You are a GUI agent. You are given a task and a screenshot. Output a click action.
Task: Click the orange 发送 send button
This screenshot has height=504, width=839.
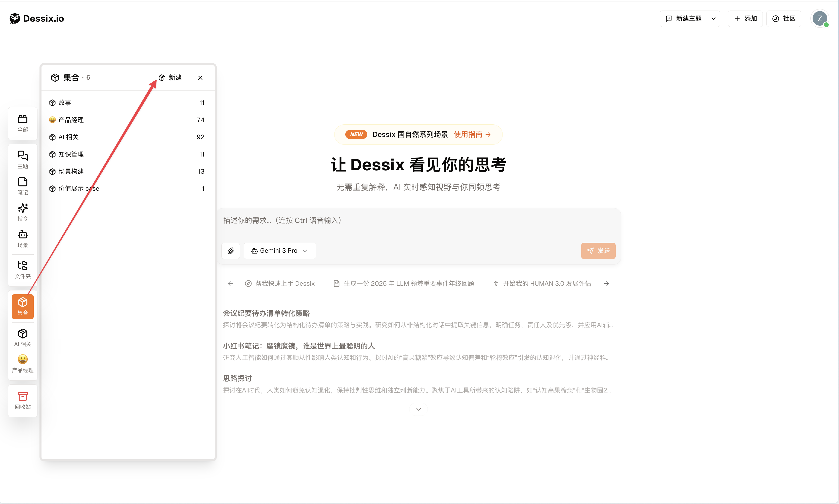598,251
